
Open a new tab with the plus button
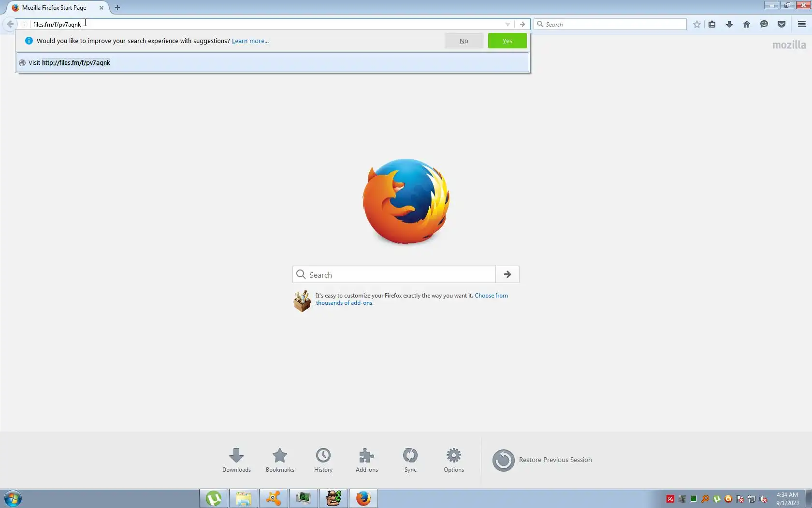[117, 8]
